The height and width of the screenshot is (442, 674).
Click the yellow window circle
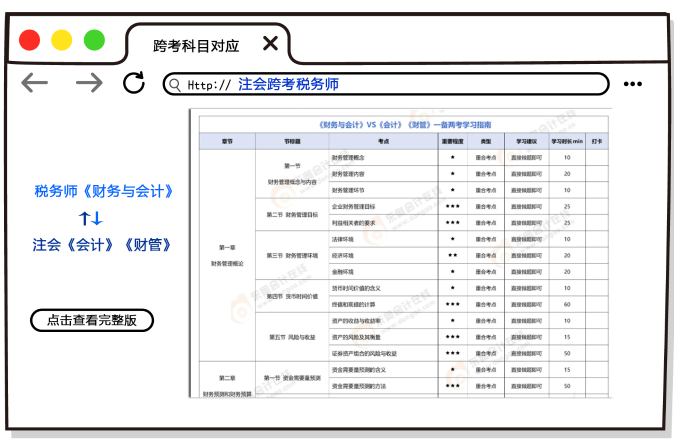point(62,40)
